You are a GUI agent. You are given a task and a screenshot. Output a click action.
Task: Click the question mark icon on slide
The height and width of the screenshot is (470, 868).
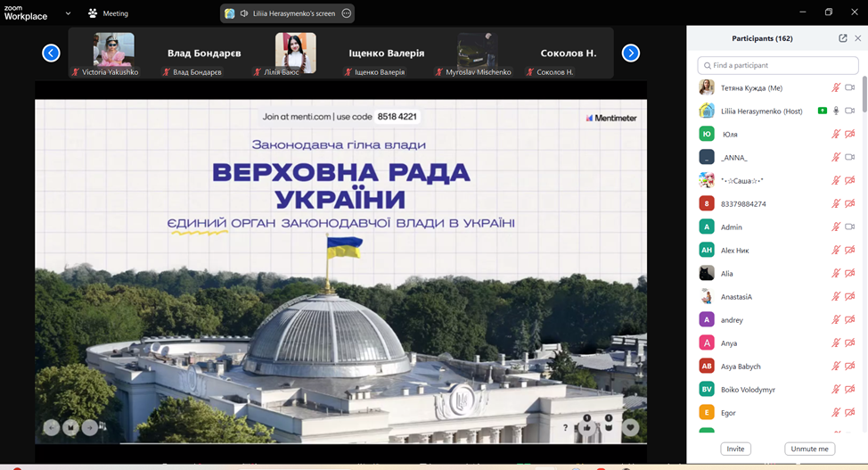click(x=565, y=428)
